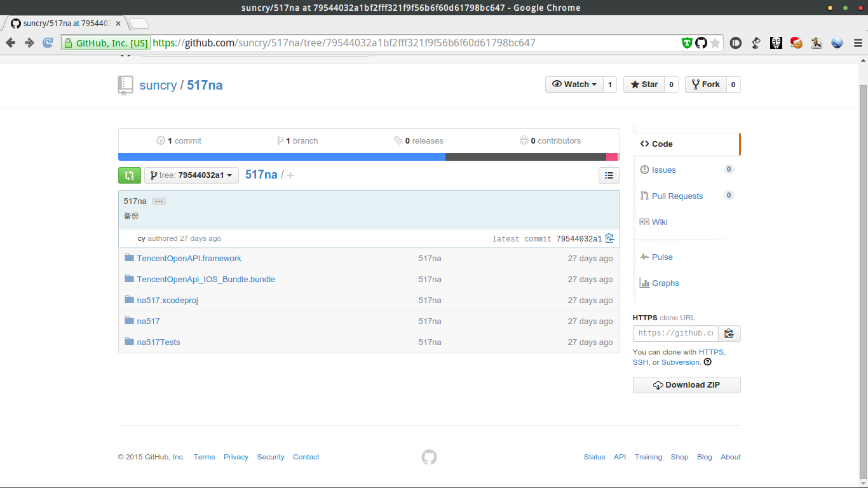This screenshot has width=868, height=488.
Task: Reload the page with the refresh icon
Action: [48, 43]
